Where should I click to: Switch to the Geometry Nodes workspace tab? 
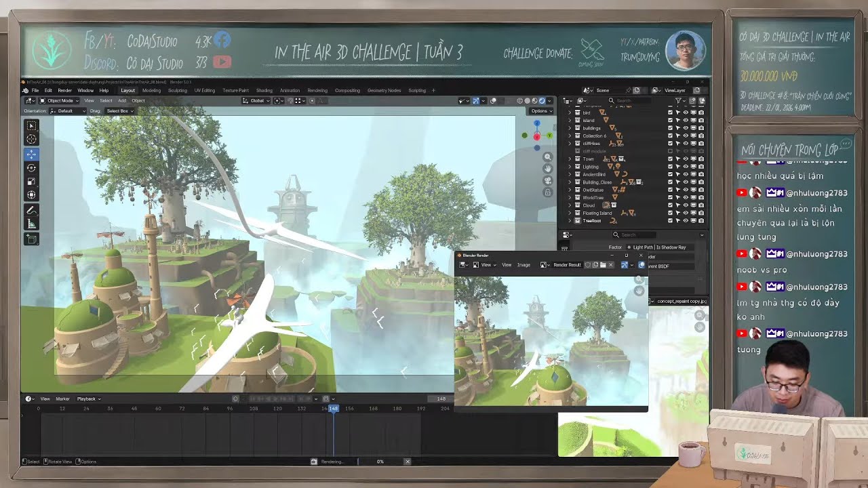(x=384, y=90)
